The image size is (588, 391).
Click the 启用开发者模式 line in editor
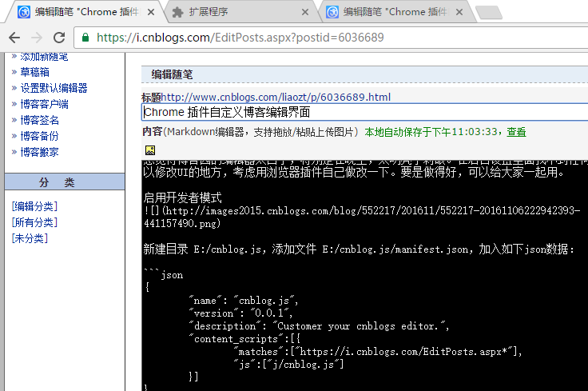183,197
